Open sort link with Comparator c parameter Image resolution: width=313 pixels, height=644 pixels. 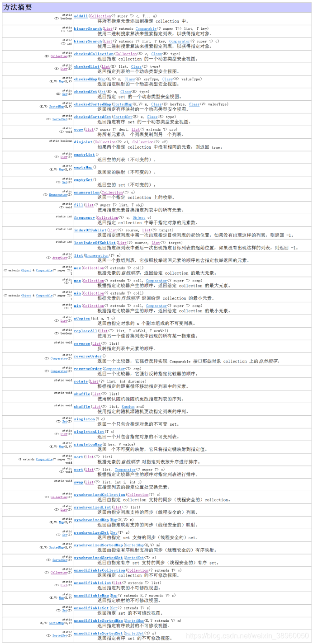coord(78,470)
